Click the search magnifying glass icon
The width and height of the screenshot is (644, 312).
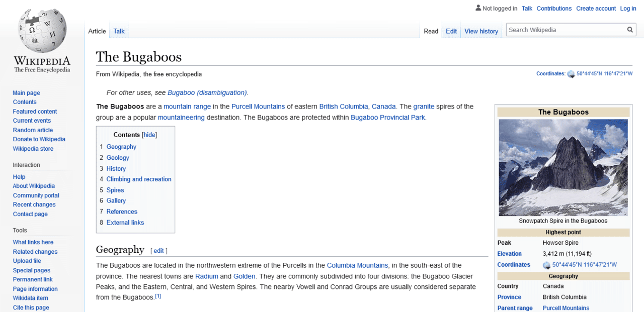point(630,30)
